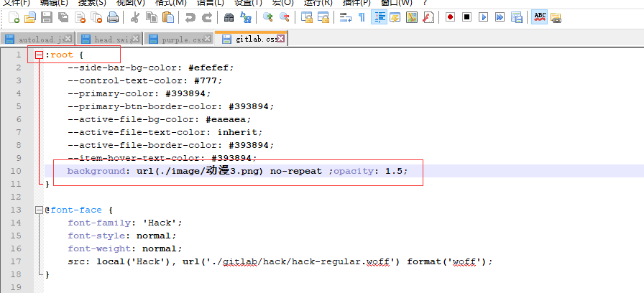The width and height of the screenshot is (644, 293).
Task: Close the head.swig tab
Action: click(137, 39)
